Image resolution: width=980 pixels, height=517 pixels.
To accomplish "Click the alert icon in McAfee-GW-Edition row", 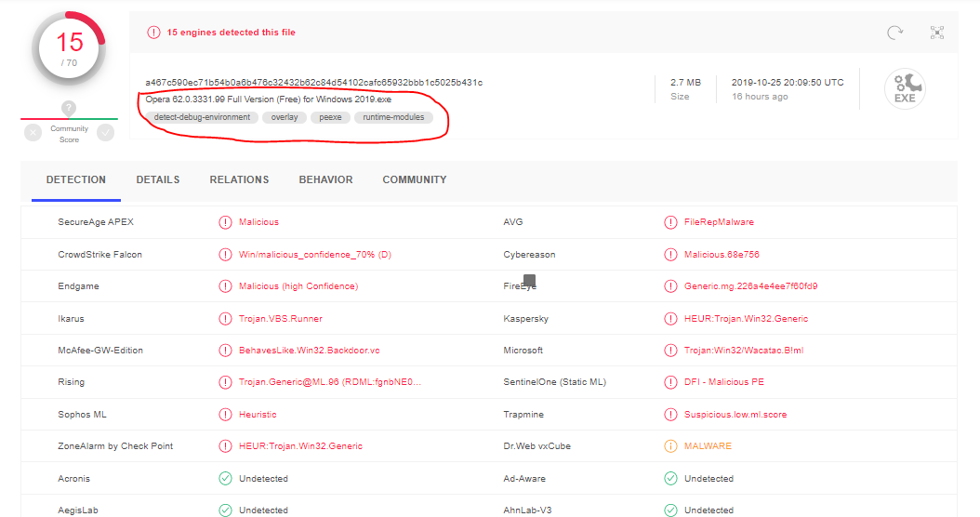I will click(x=225, y=350).
